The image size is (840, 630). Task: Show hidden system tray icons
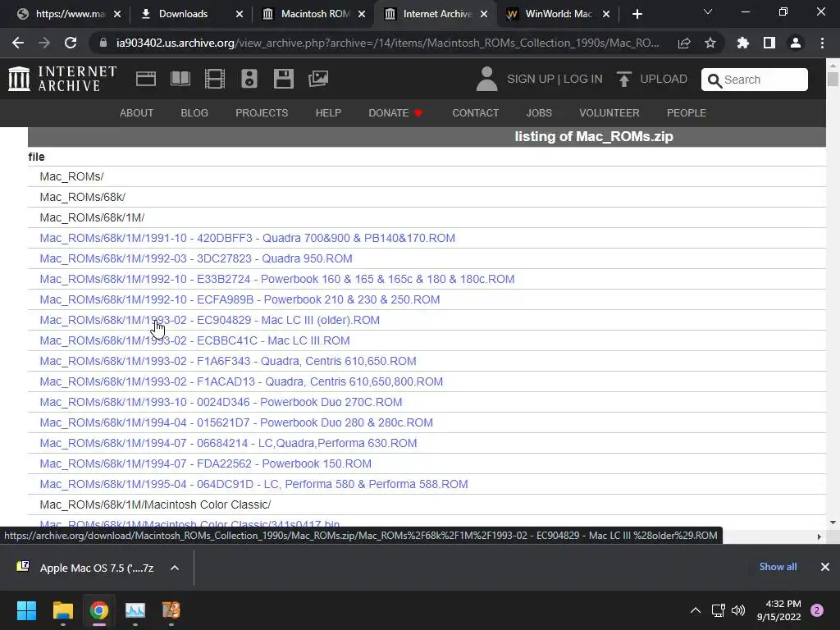[696, 610]
